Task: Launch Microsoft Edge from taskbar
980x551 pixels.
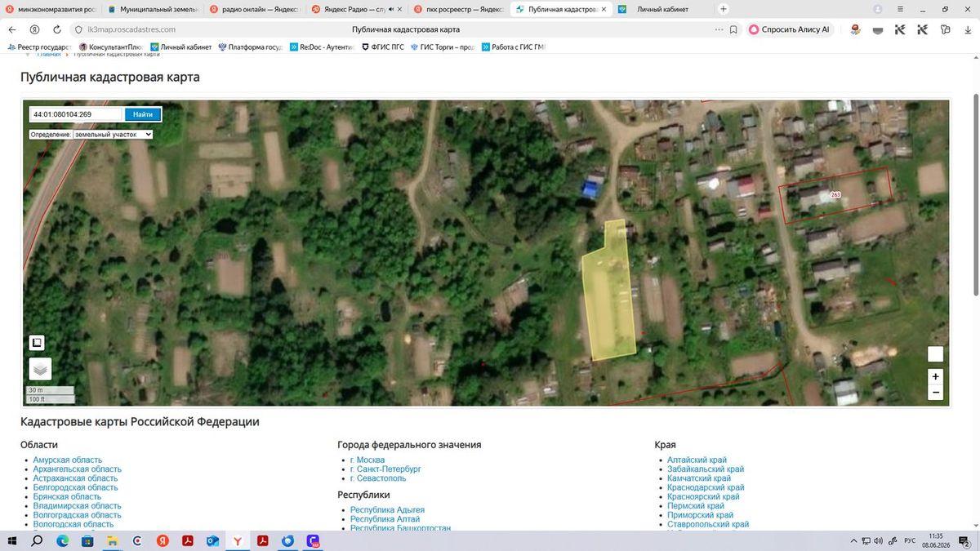Action: pos(62,541)
